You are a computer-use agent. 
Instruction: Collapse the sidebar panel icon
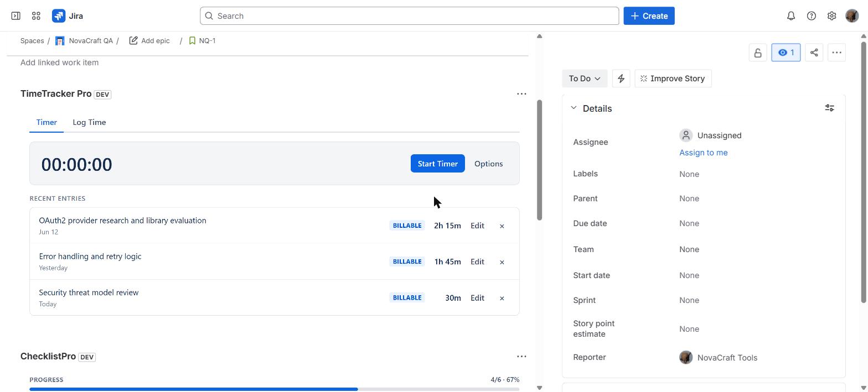(x=15, y=16)
